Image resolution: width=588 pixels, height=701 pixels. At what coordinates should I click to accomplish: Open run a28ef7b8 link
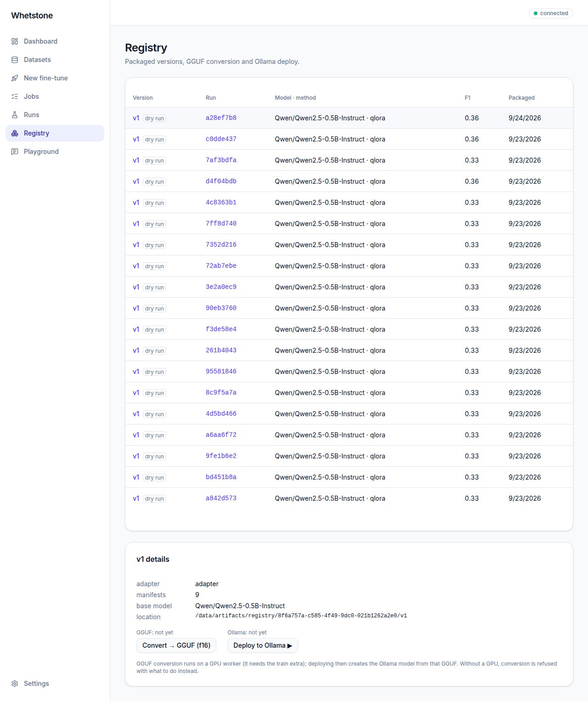221,118
